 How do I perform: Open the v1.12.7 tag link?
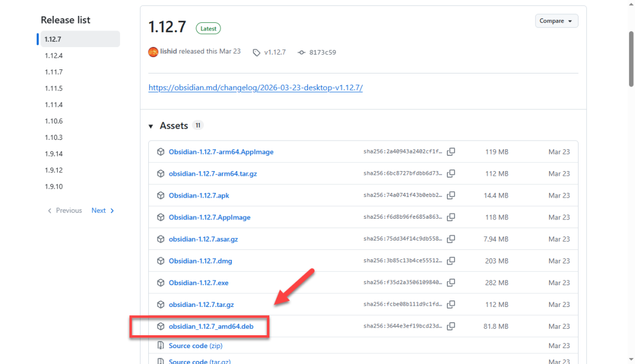point(275,52)
